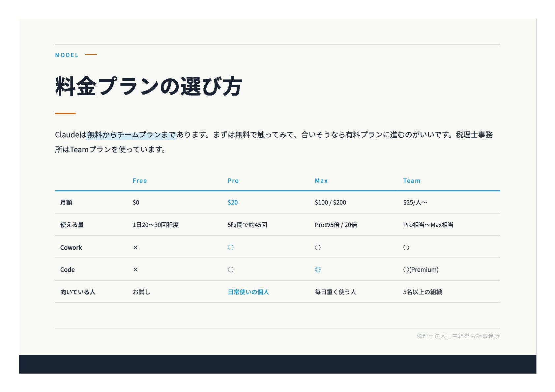Click the cross mark in Free Cowork cell

click(x=135, y=247)
